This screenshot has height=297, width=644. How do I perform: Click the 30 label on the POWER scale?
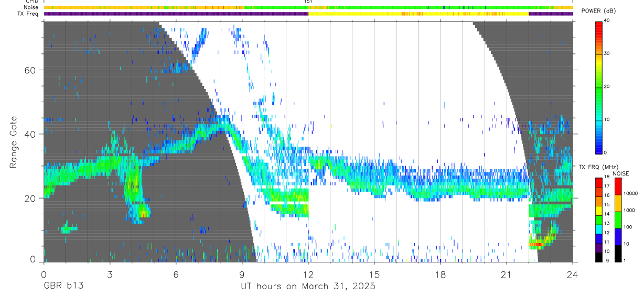coord(608,54)
